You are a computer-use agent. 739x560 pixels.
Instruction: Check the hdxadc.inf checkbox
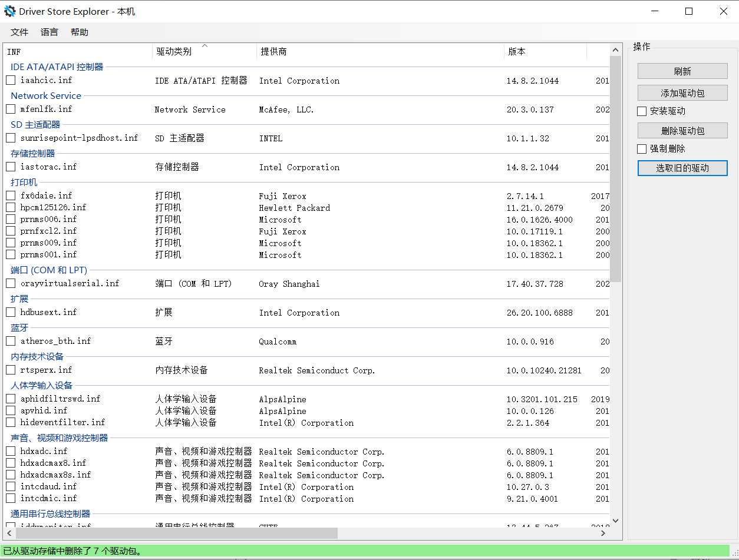click(11, 451)
